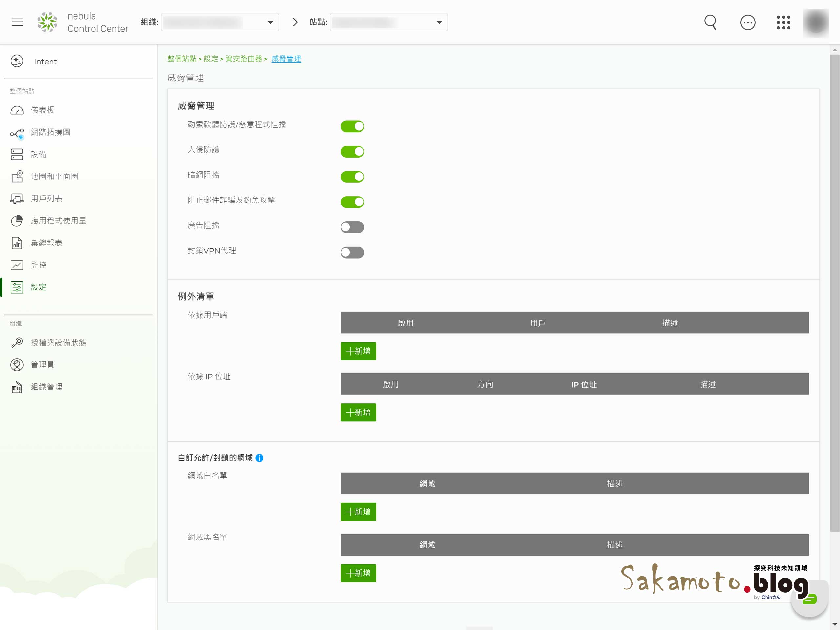This screenshot has width=840, height=630.
Task: Enable the 封鎖VPN代理 switch
Action: click(x=352, y=253)
